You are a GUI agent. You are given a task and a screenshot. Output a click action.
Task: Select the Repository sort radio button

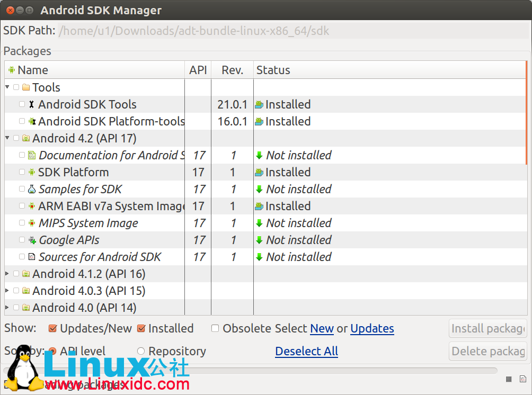coord(141,352)
